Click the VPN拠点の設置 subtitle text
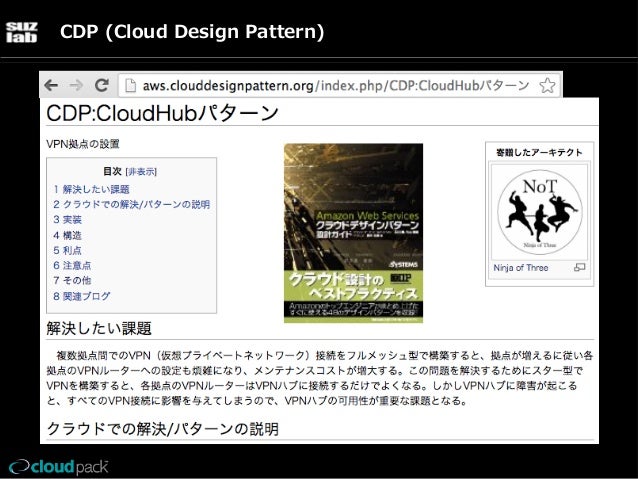The image size is (638, 479). [x=83, y=144]
